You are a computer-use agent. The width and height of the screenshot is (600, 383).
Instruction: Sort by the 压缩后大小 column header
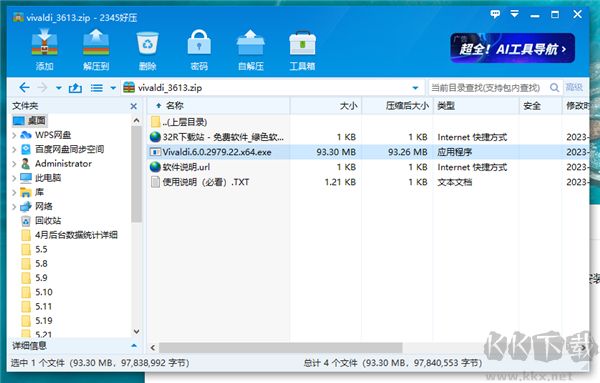pyautogui.click(x=397, y=106)
